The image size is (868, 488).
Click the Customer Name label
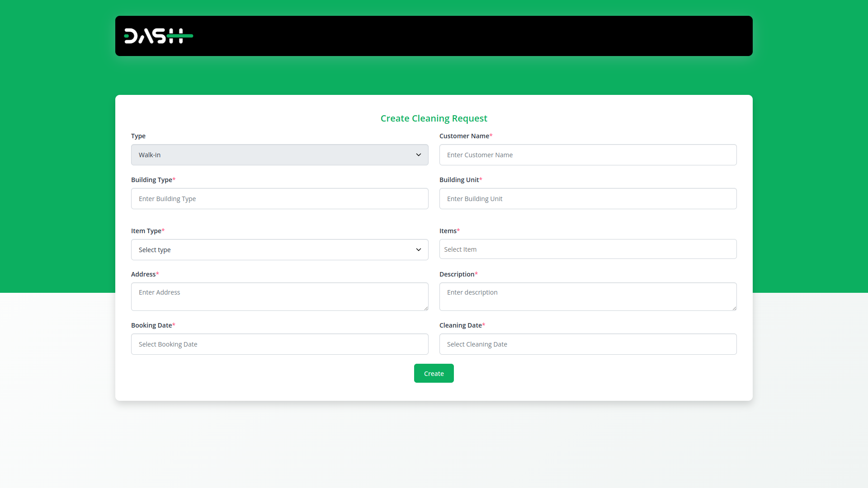tap(464, 136)
